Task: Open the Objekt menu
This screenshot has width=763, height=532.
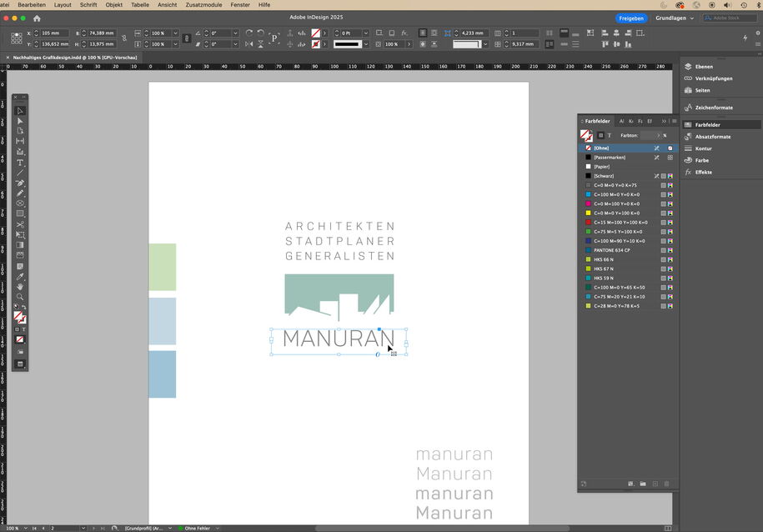Action: point(113,5)
